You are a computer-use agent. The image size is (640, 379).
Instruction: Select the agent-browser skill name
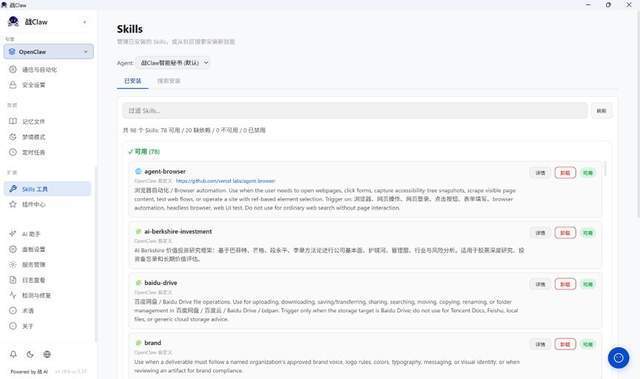pos(165,171)
